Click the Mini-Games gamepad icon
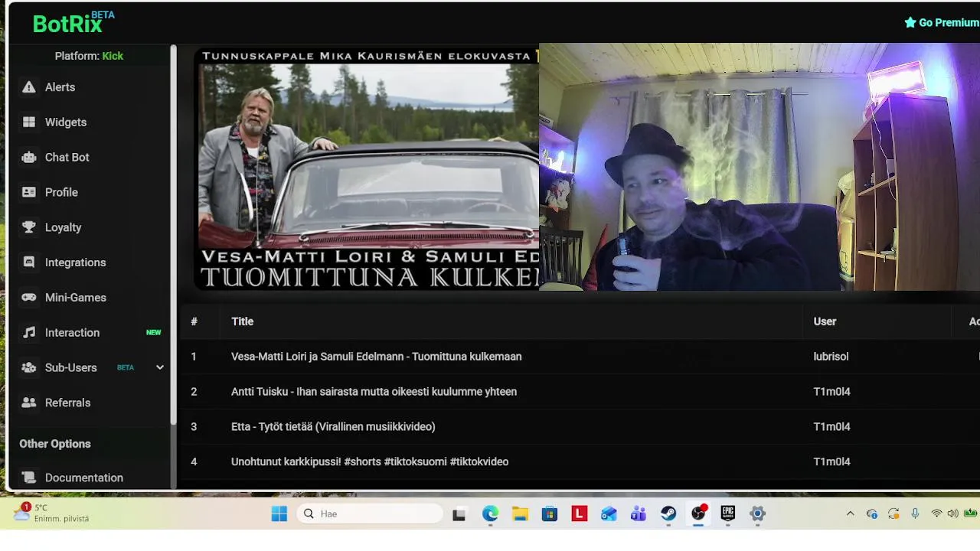 pos(29,298)
